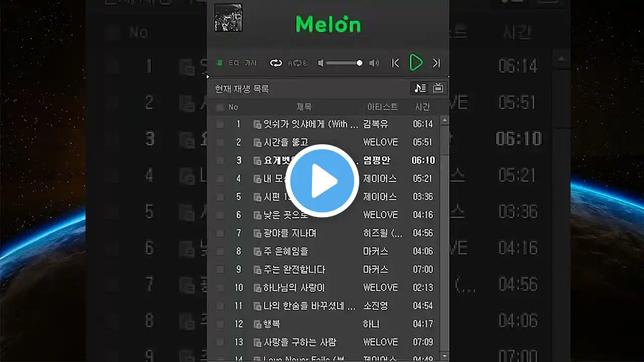Toggle the repeat loop icon
This screenshot has height=362, width=644.
(x=276, y=63)
